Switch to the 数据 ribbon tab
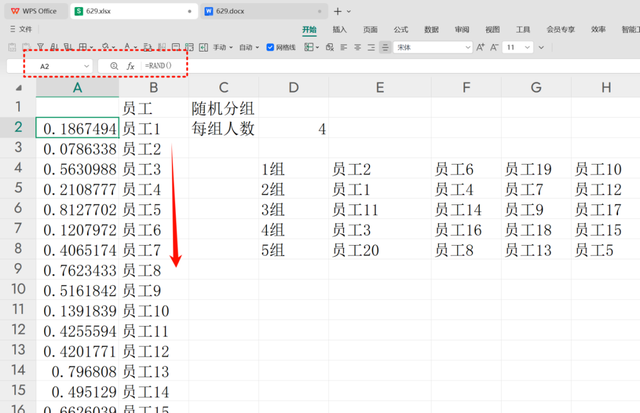Image resolution: width=640 pixels, height=413 pixels. click(x=431, y=29)
